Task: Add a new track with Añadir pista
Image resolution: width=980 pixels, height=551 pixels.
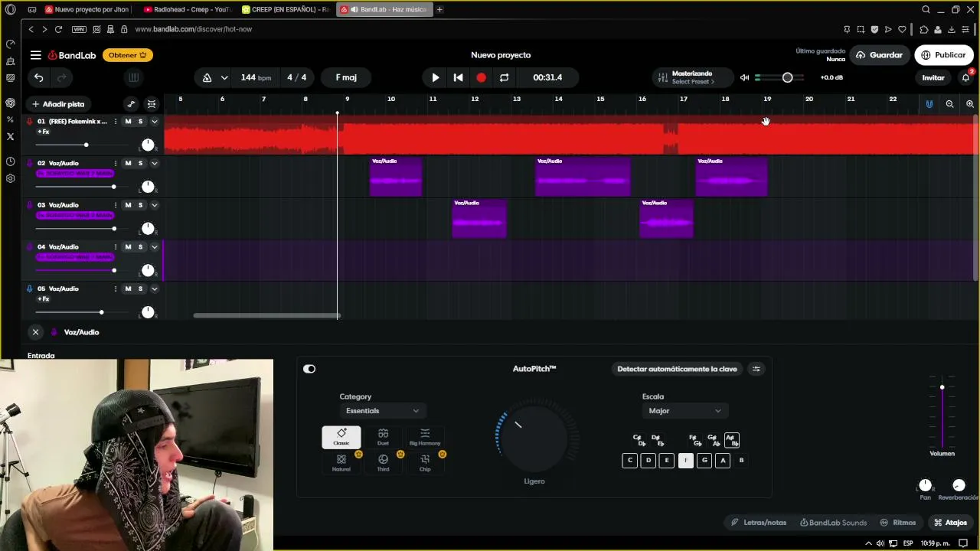Action: 58,104
